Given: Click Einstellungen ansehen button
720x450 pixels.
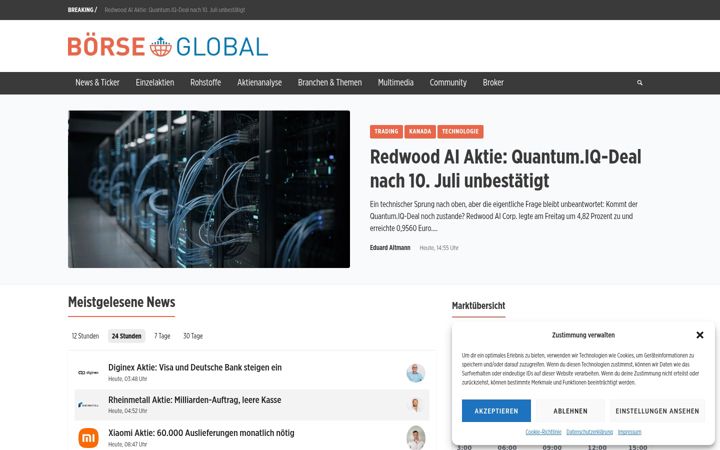Looking at the screenshot, I should coord(657,411).
